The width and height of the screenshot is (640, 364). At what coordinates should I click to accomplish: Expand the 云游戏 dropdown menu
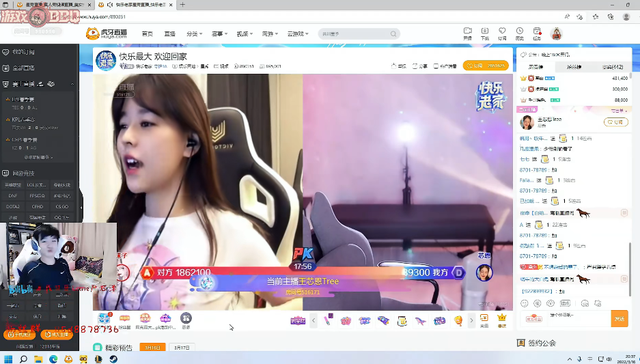point(298,34)
